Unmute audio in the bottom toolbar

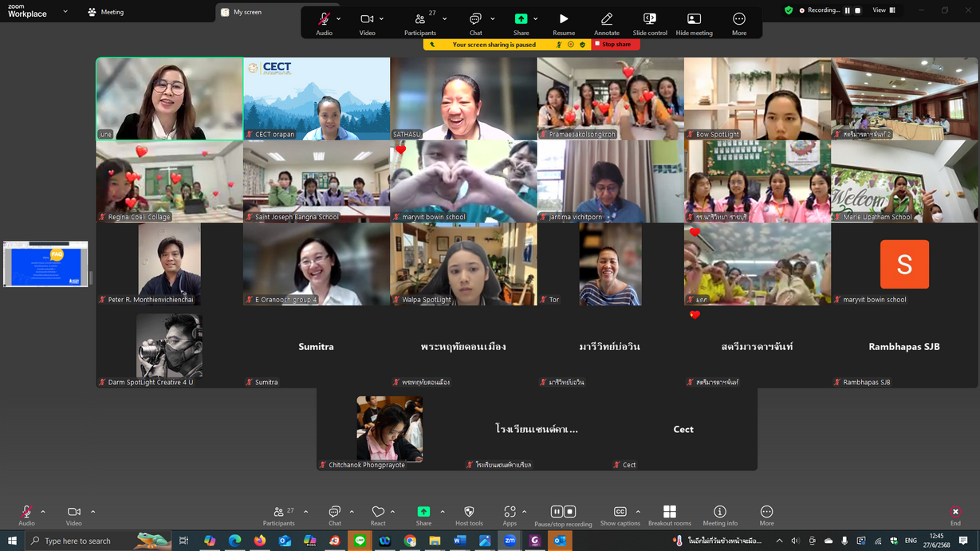[x=26, y=512]
